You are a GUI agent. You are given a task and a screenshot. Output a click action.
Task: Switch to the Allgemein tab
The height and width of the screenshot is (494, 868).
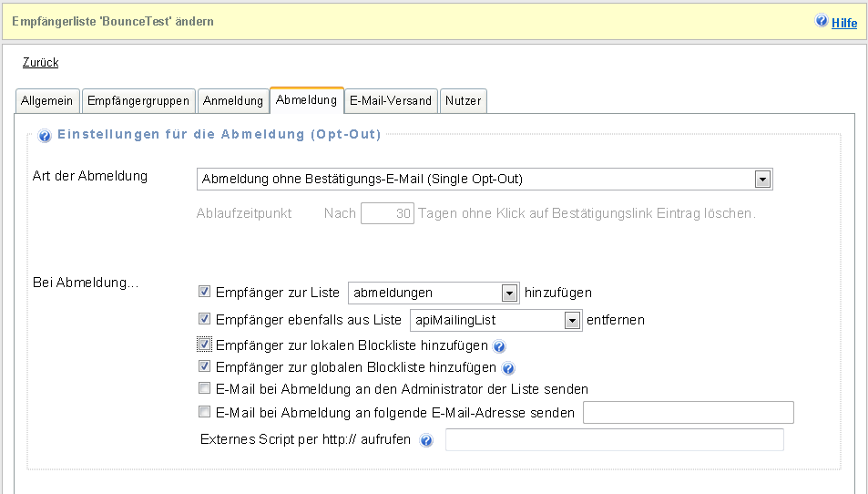coord(46,100)
